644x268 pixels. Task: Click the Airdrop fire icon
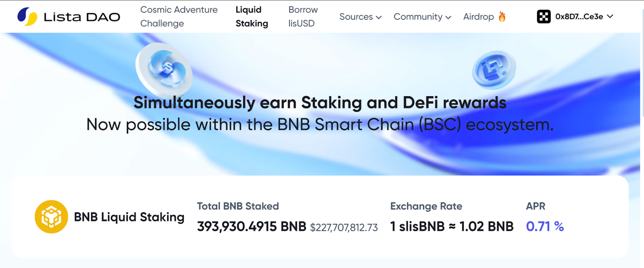502,17
